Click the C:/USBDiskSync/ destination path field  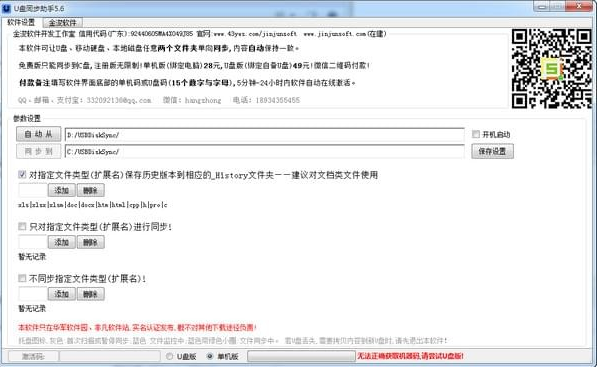tap(264, 152)
